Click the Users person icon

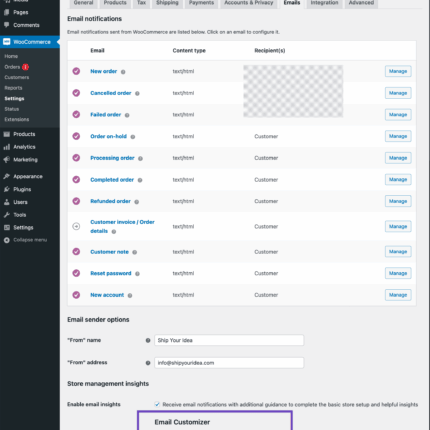point(6,202)
